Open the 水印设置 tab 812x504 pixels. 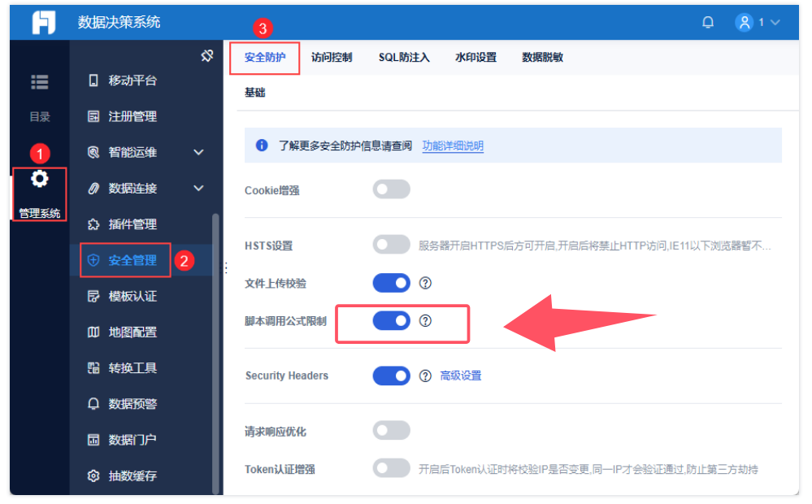click(x=475, y=57)
